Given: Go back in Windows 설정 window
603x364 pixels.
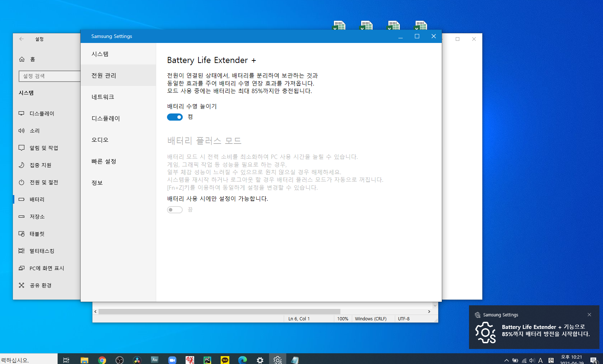Looking at the screenshot, I should click(x=21, y=39).
